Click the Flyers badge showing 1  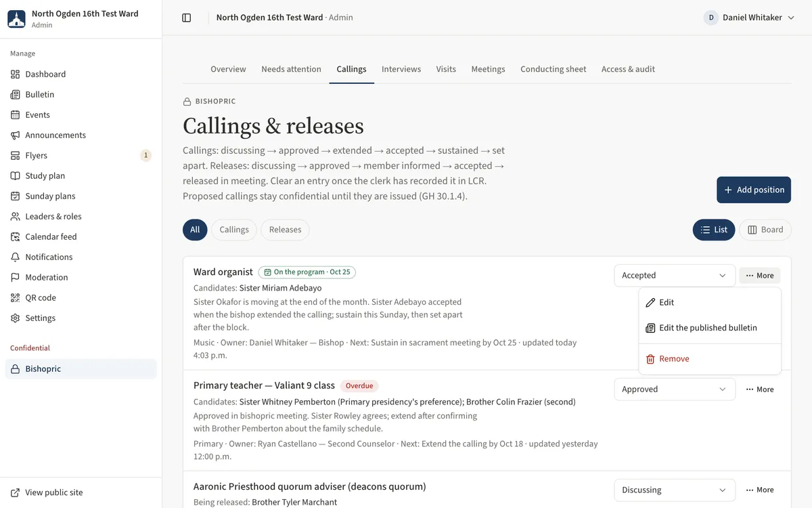click(x=145, y=155)
